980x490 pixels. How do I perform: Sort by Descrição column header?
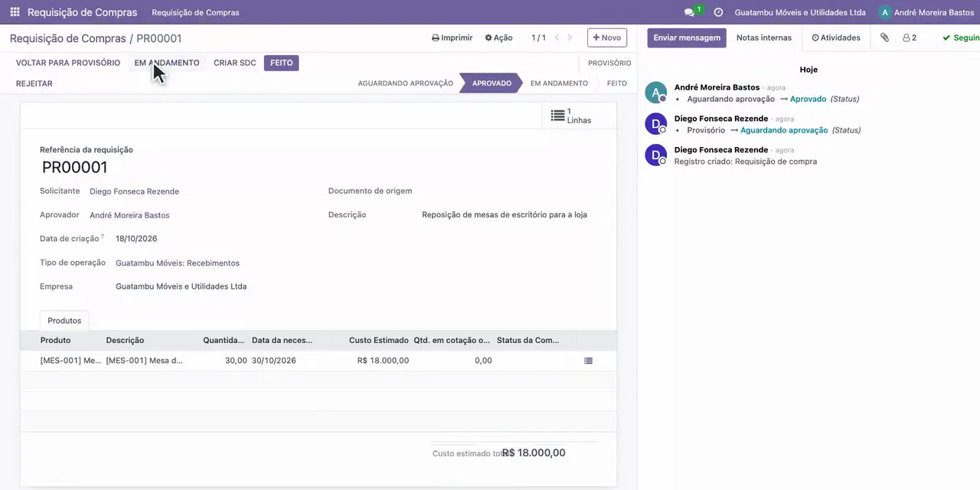(x=125, y=340)
